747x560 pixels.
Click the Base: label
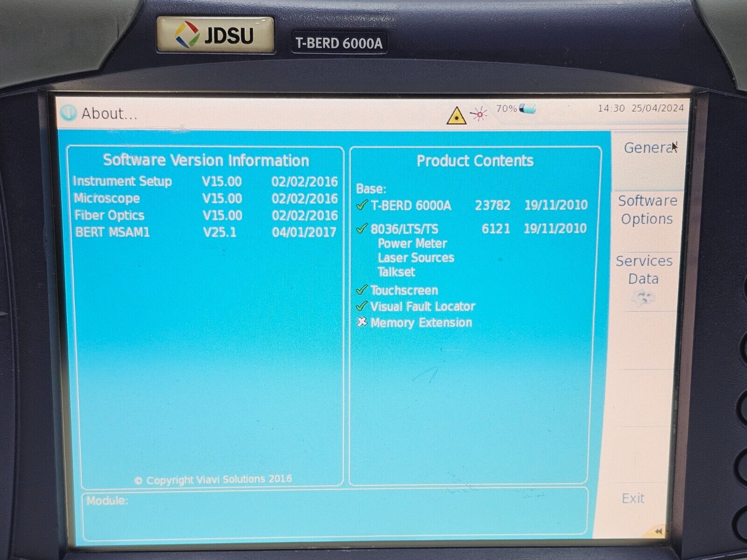371,189
